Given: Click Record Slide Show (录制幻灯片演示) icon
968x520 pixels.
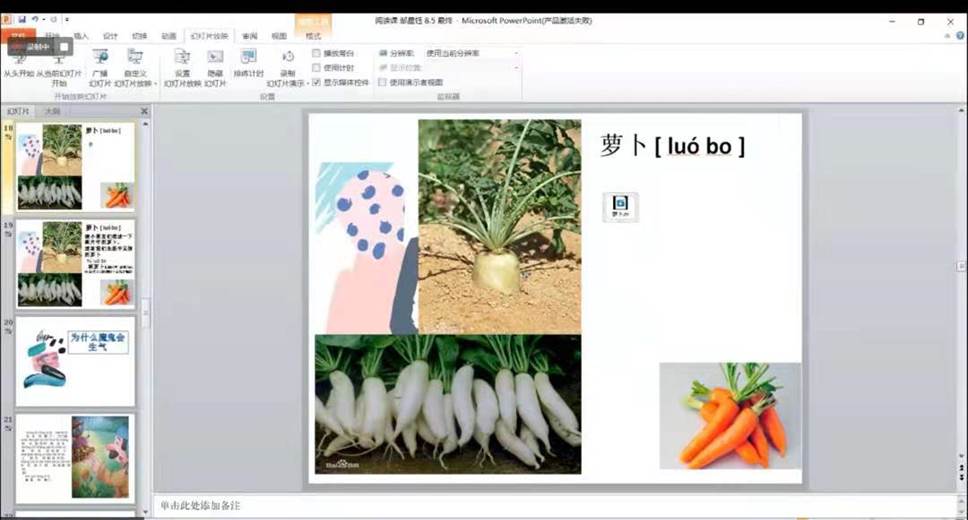Looking at the screenshot, I should pyautogui.click(x=287, y=58).
